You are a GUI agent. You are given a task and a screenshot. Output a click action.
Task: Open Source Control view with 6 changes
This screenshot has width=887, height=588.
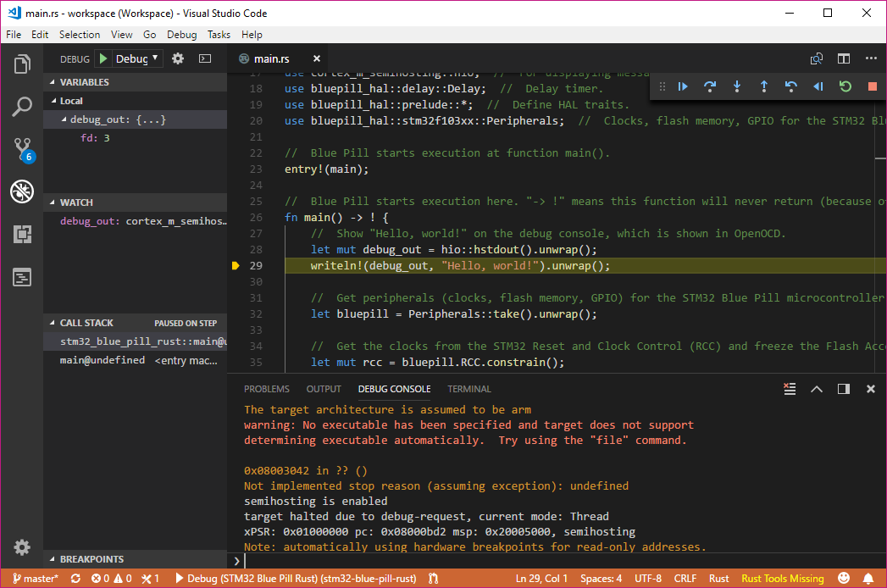click(x=23, y=149)
